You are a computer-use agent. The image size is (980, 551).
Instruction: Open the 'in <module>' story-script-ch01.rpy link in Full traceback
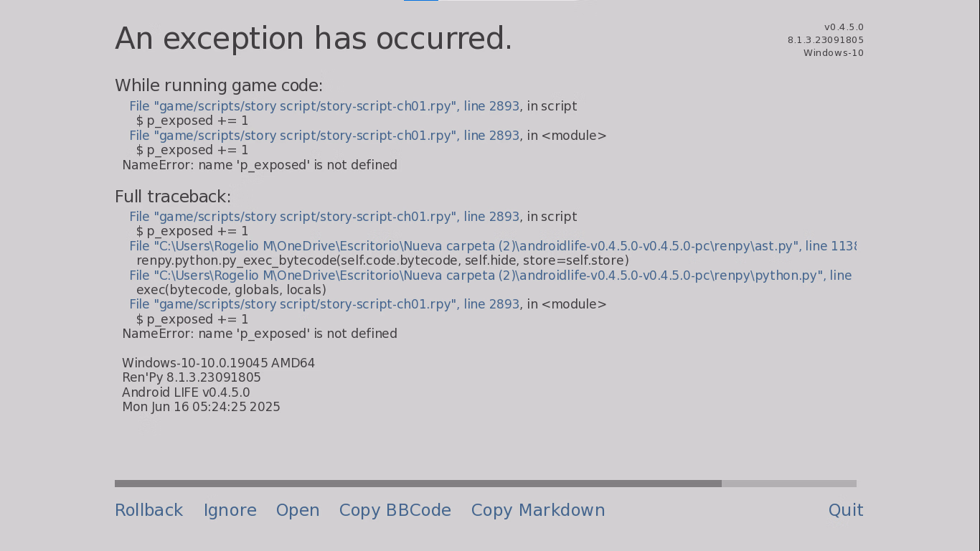(324, 304)
